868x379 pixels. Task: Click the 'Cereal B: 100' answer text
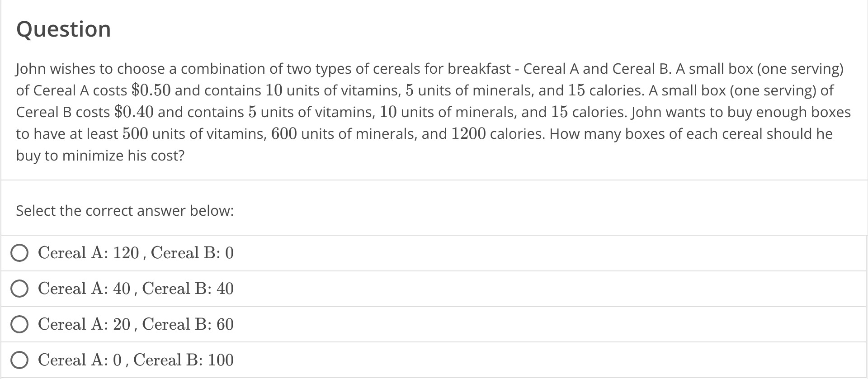coord(184,360)
